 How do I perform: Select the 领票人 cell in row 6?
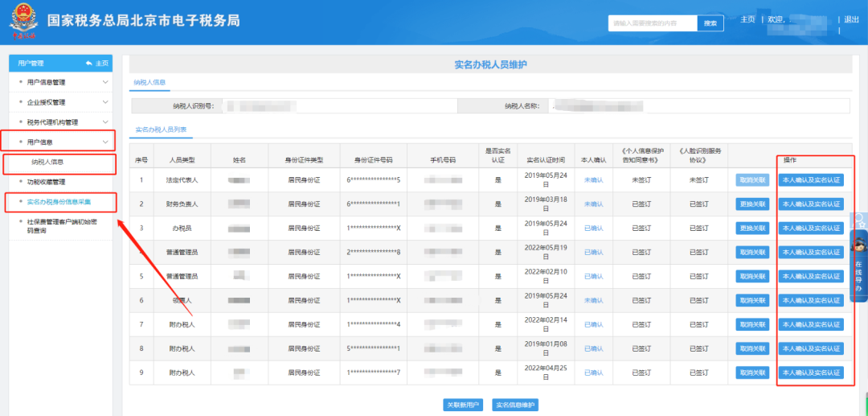(182, 300)
